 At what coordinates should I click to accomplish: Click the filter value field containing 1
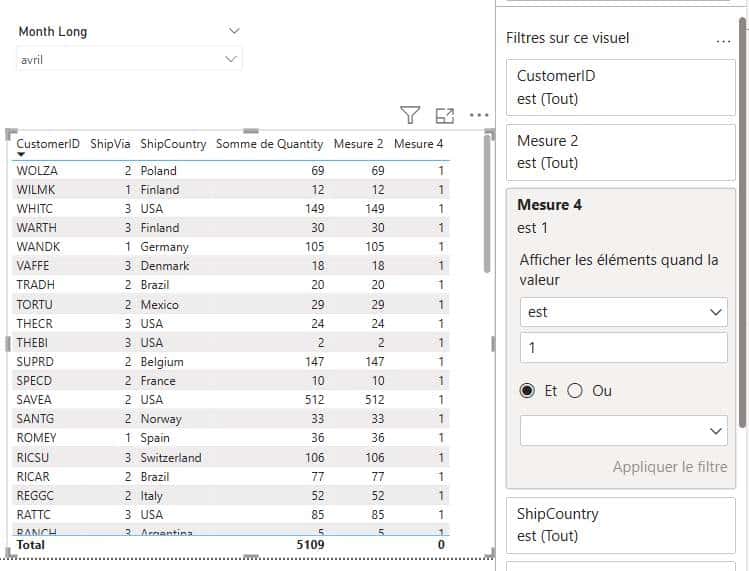pos(622,348)
